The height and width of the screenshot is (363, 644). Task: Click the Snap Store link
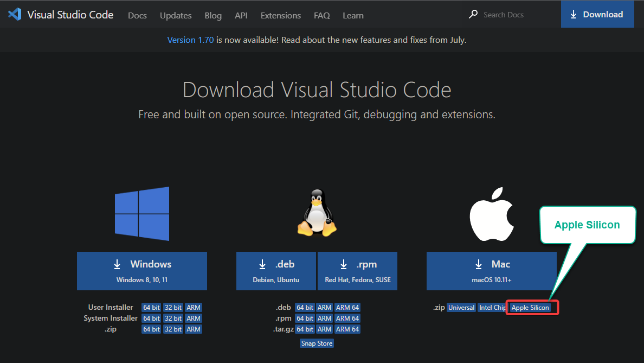pos(317,343)
